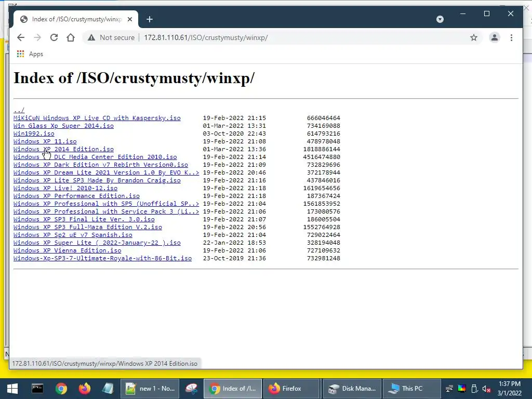The width and height of the screenshot is (532, 399).
Task: Open the paint palette app on taskbar
Action: (191, 389)
